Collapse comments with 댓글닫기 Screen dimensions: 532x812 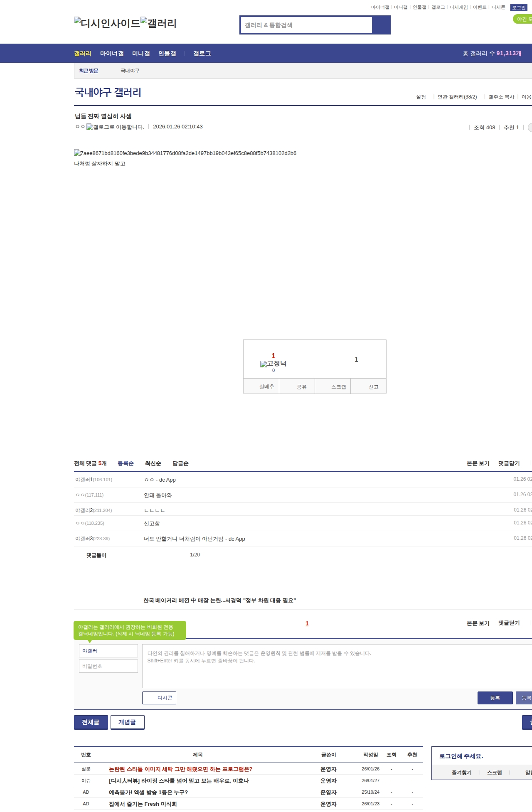[509, 463]
